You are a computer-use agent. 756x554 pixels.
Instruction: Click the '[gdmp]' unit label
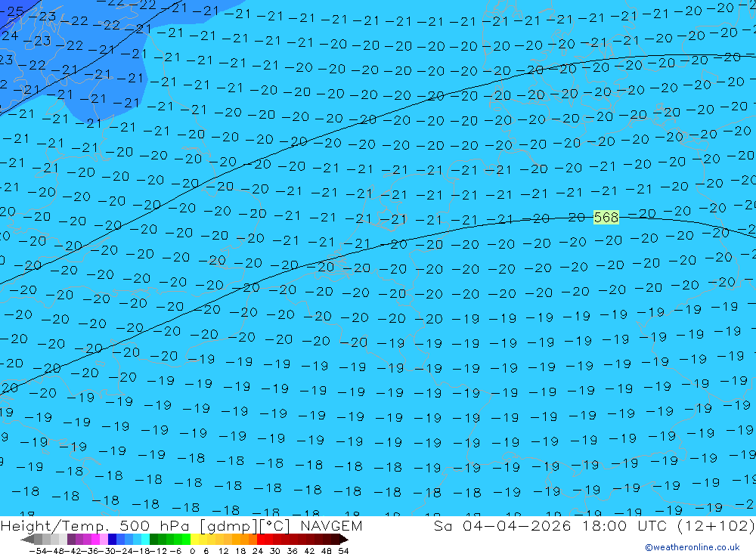pos(229,526)
